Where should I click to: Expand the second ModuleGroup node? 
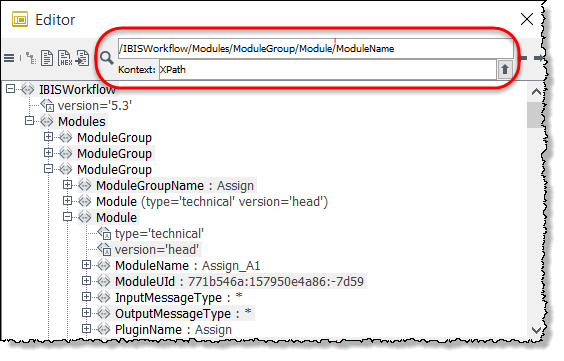pyautogui.click(x=48, y=153)
